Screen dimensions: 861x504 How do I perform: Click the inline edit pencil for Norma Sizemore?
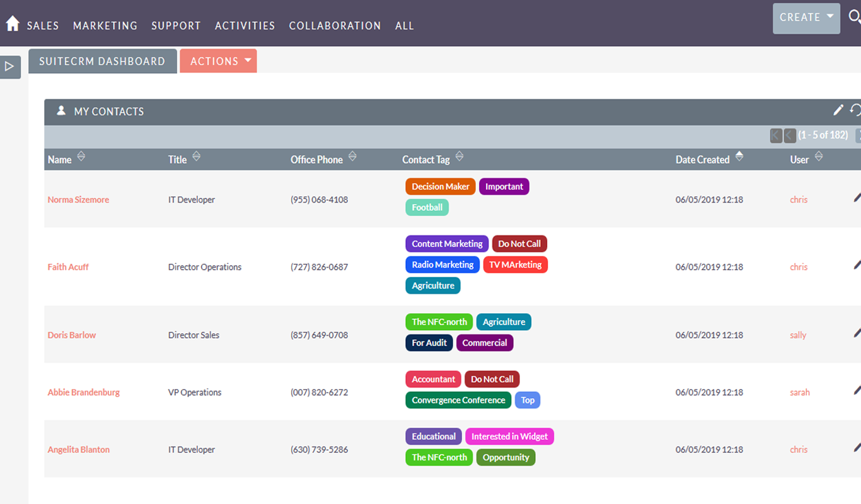tap(858, 197)
